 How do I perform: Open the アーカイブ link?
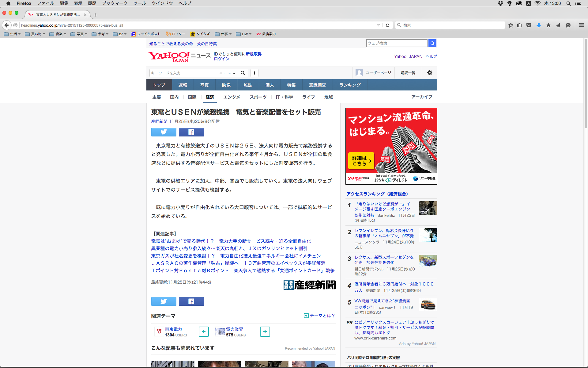pyautogui.click(x=422, y=97)
